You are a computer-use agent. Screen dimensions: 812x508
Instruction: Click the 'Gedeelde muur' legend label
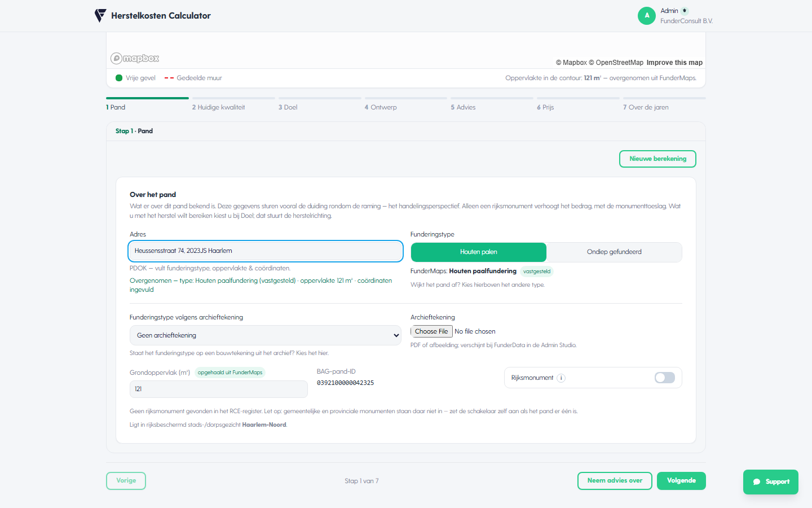coord(199,78)
